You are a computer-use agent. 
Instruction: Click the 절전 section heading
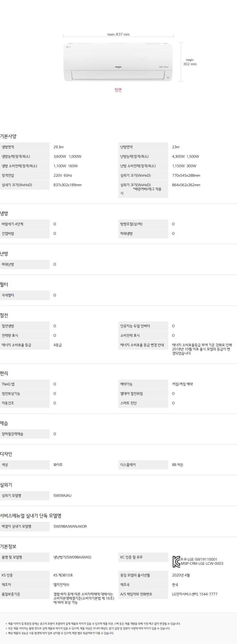point(4,316)
